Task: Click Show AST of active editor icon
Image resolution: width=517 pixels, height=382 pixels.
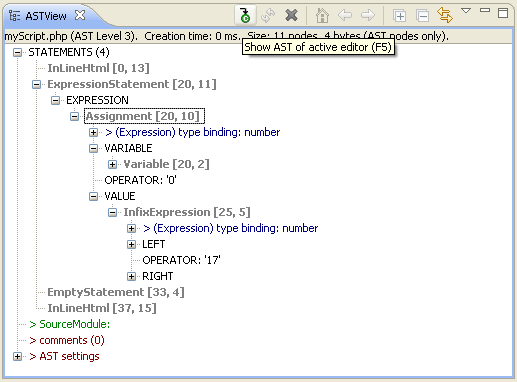Action: [x=245, y=15]
